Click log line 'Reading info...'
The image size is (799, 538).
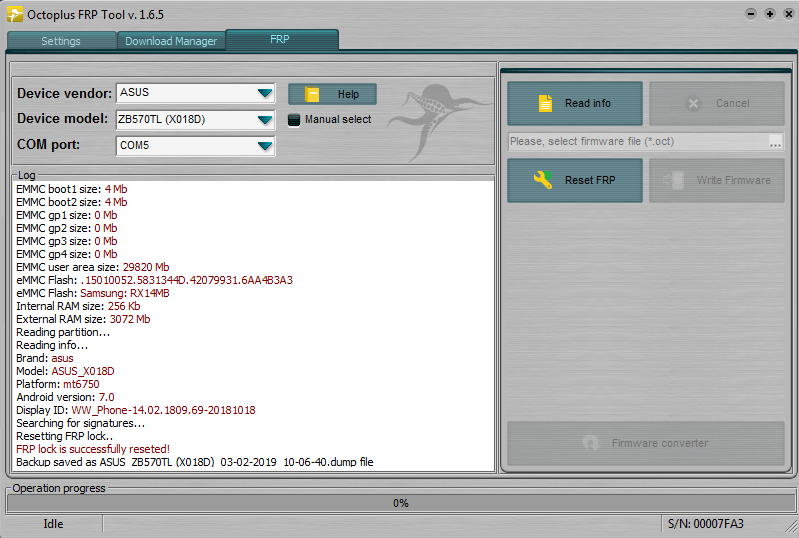(x=52, y=345)
